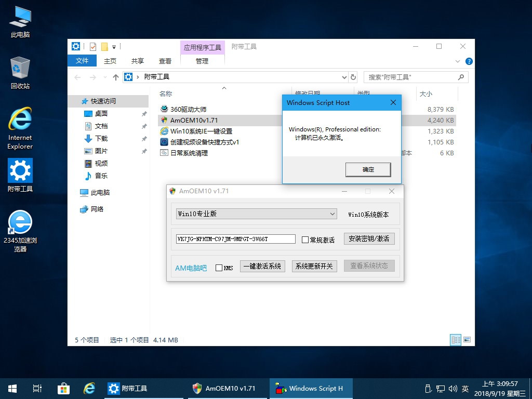Click the Explorer properties quick access icon
This screenshot has height=399, width=532.
coord(93,46)
